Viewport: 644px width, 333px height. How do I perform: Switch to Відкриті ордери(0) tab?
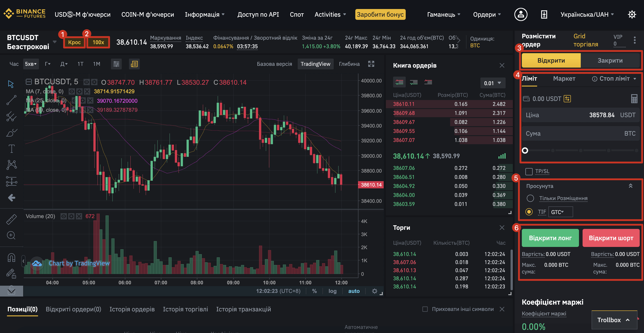click(74, 309)
